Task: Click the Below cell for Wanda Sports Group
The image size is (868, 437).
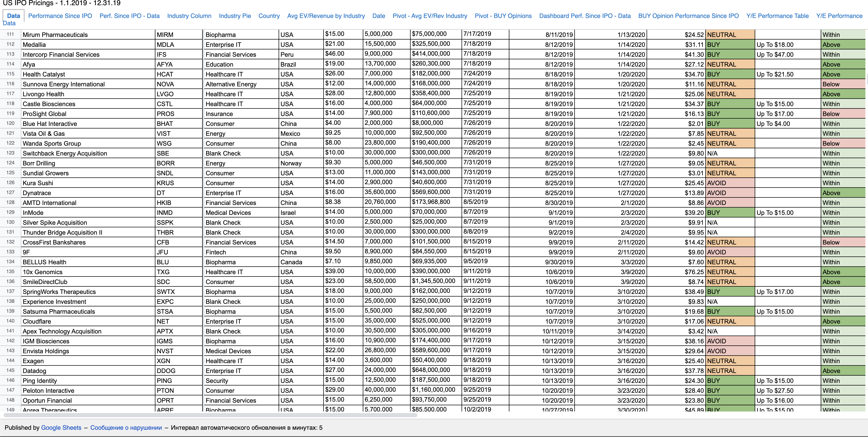Action: [842, 143]
